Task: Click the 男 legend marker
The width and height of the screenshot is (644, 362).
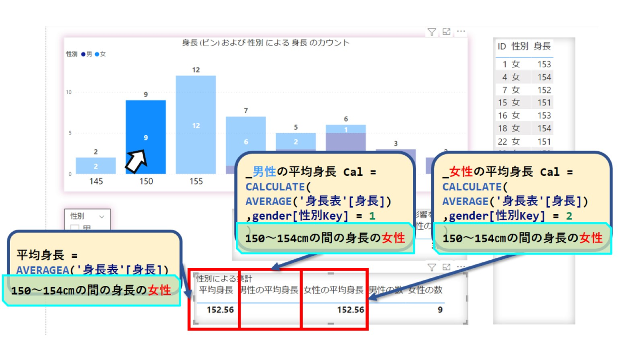Action: (x=83, y=54)
